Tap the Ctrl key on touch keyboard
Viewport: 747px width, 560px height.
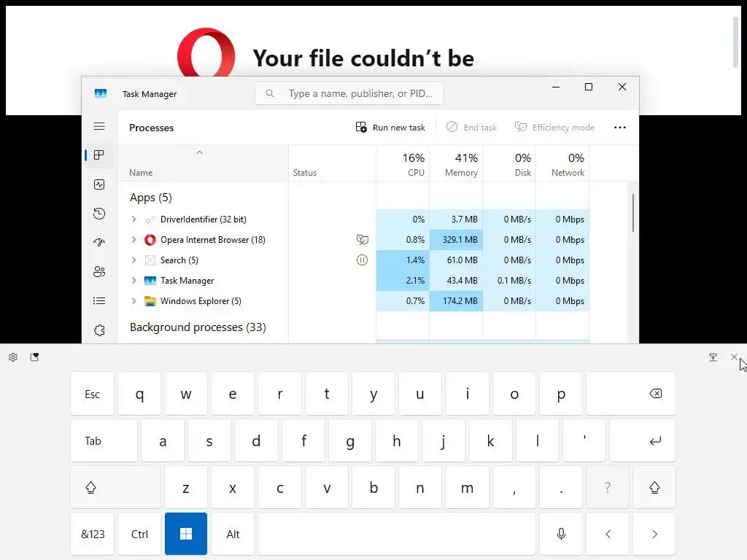(x=139, y=534)
